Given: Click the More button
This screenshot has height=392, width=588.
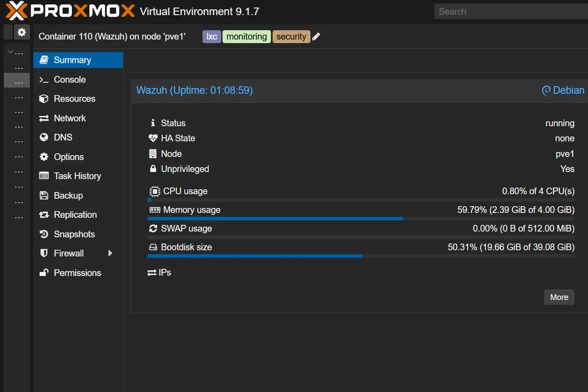Looking at the screenshot, I should click(x=559, y=297).
